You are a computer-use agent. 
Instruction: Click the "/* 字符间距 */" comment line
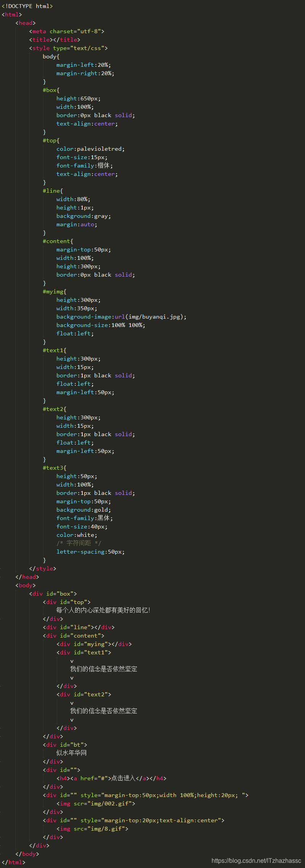(79, 543)
